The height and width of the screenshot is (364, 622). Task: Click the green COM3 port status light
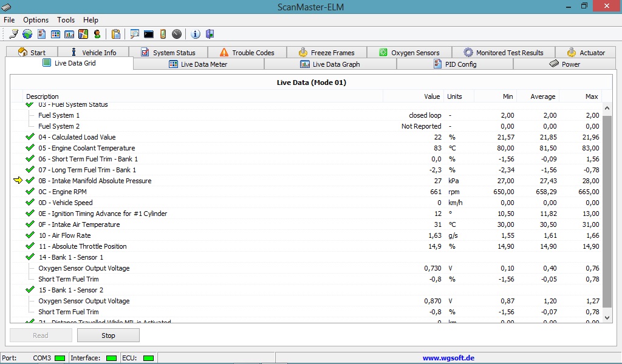click(60, 358)
